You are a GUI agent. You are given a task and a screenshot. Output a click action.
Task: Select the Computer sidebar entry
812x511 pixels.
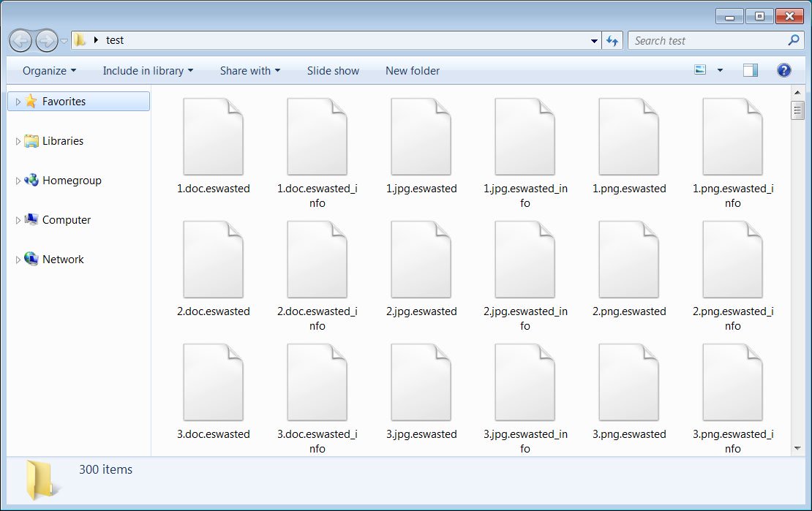coord(67,219)
